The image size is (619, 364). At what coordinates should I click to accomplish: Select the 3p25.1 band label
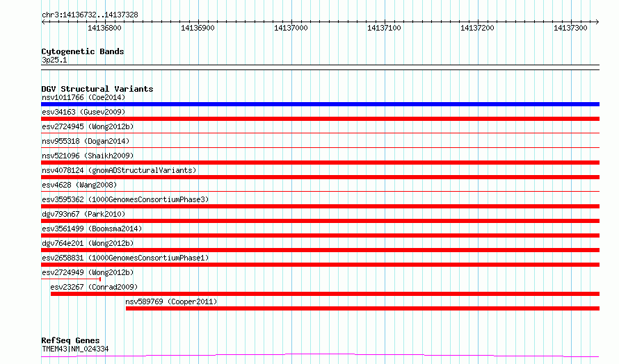(x=54, y=60)
